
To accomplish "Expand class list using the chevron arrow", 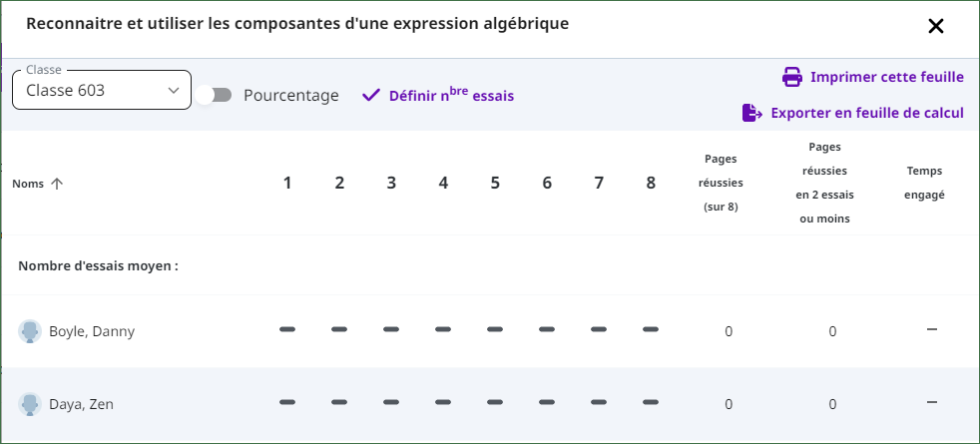I will tap(174, 91).
